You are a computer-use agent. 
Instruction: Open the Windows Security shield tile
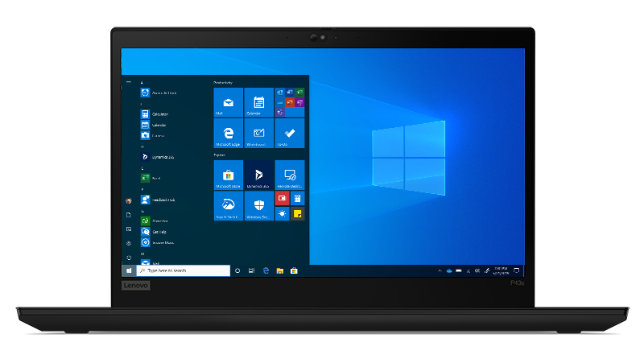click(258, 206)
